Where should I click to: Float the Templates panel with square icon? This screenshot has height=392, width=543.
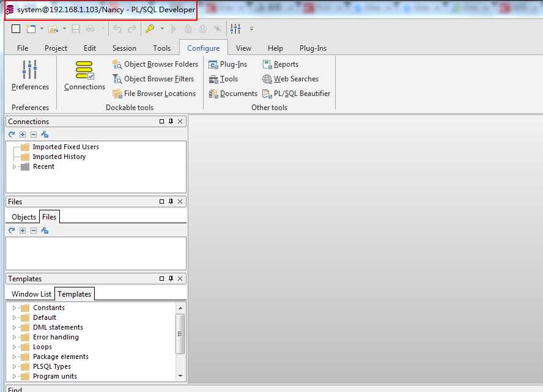point(161,278)
